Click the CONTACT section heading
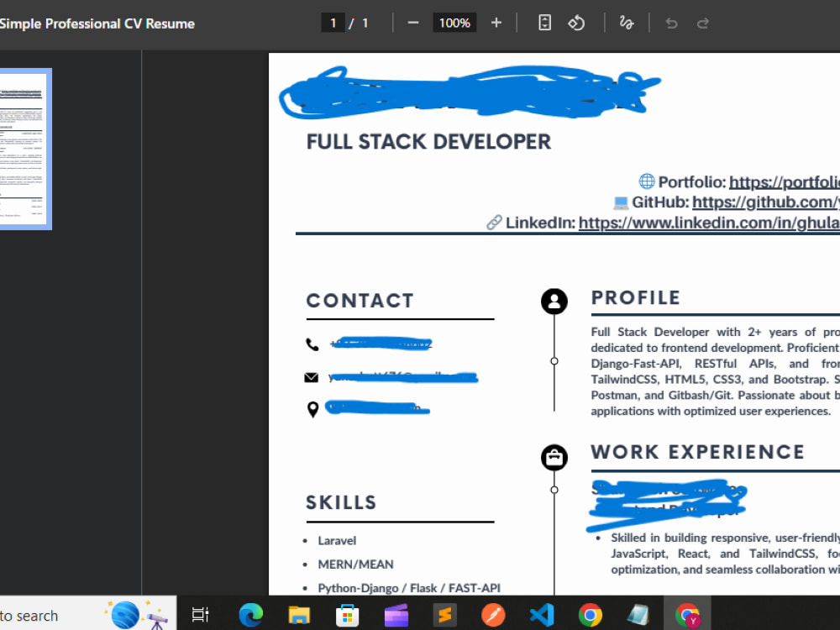The image size is (840, 630). (360, 301)
